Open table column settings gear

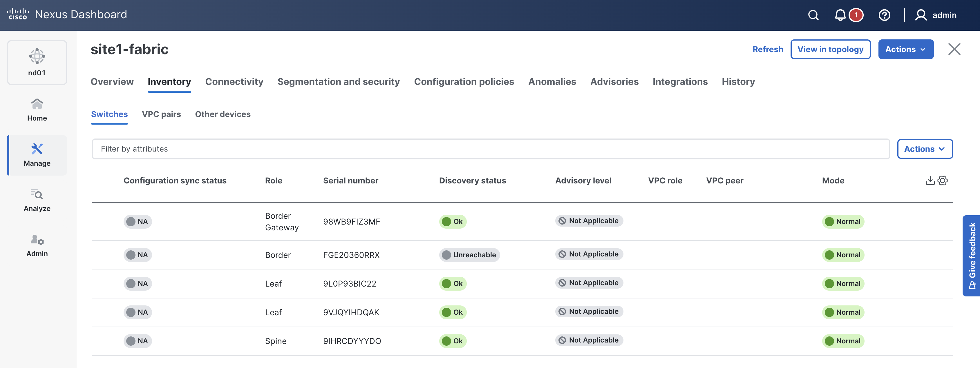[x=943, y=181]
